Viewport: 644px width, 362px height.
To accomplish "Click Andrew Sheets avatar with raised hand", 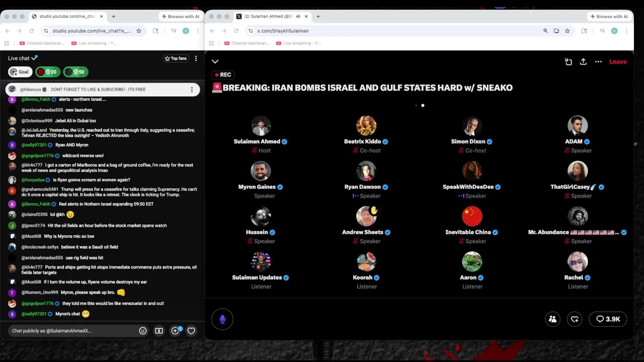I will click(x=366, y=216).
